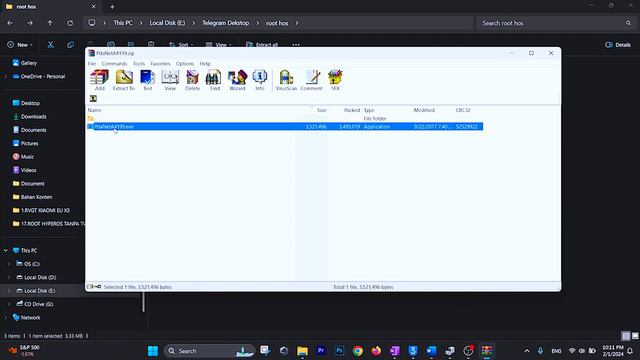
Task: Click the WinRAR Delete icon
Action: pyautogui.click(x=192, y=80)
